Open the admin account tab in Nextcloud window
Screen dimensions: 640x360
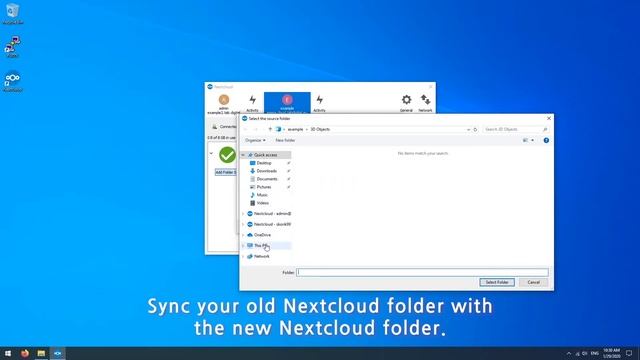click(x=224, y=104)
